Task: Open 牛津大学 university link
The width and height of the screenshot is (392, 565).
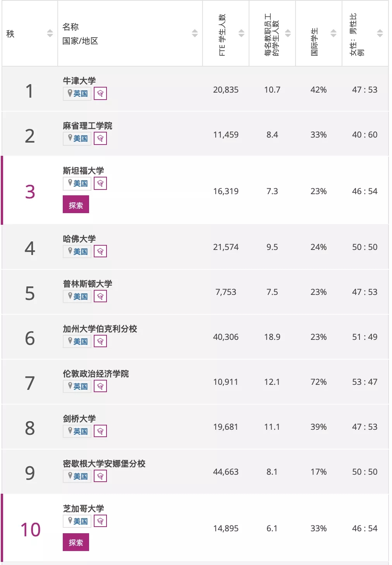Action: 79,81
